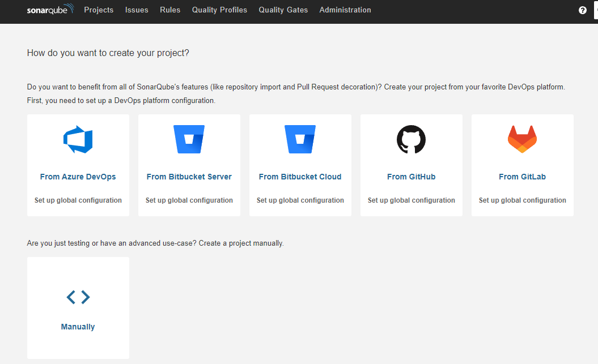Click the 'How do you want to create your project?' heading

point(108,53)
